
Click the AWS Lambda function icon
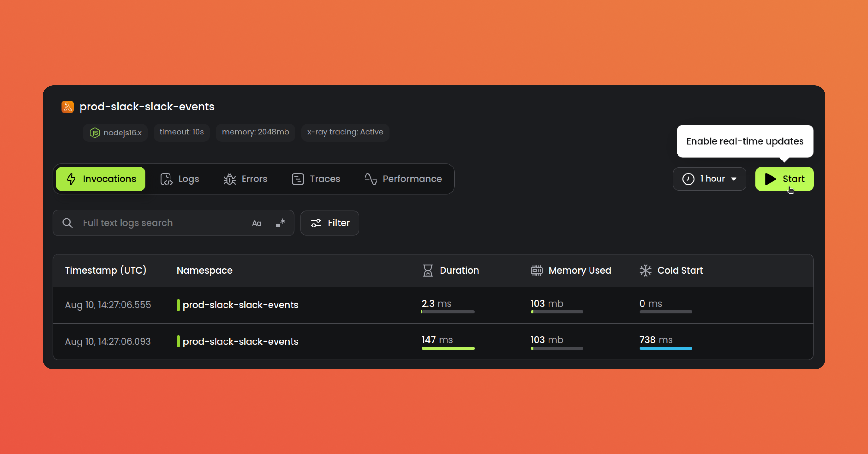click(68, 107)
